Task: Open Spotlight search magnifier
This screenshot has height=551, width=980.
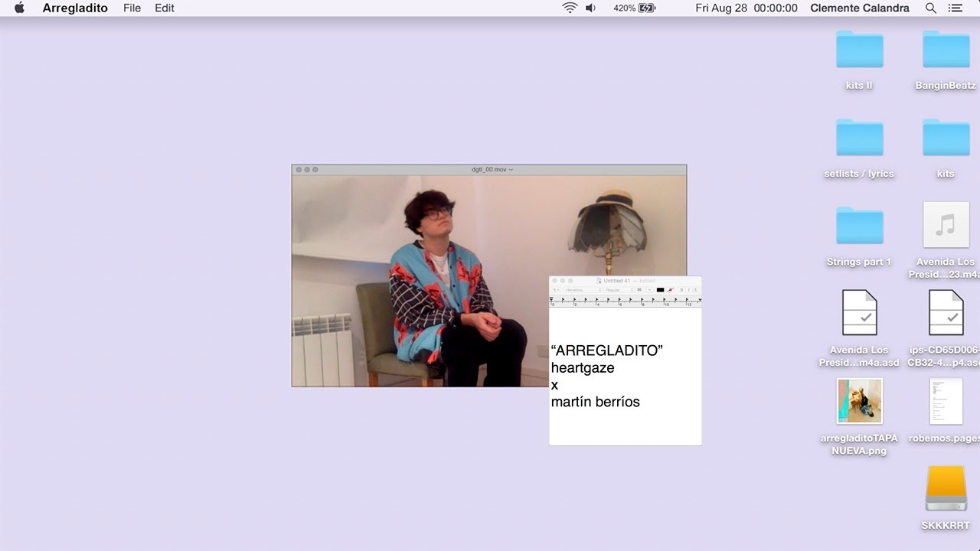Action: coord(931,8)
